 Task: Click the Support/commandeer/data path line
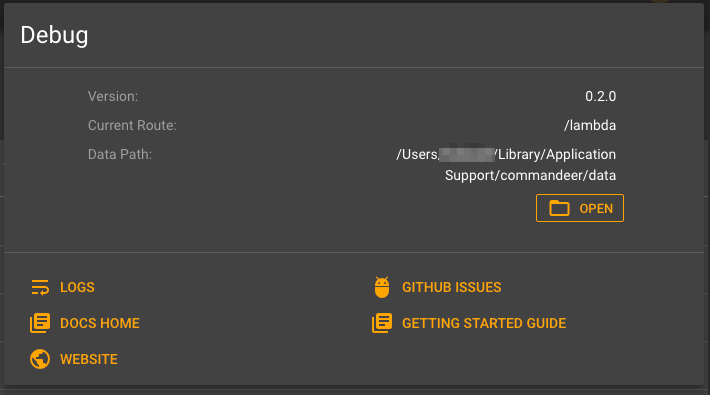pos(530,175)
